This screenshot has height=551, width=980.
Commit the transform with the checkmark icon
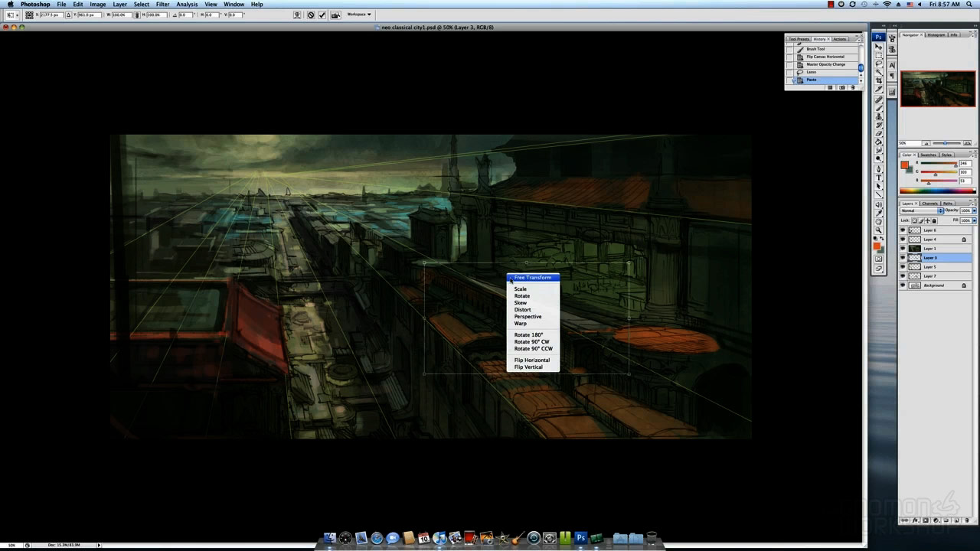(322, 15)
